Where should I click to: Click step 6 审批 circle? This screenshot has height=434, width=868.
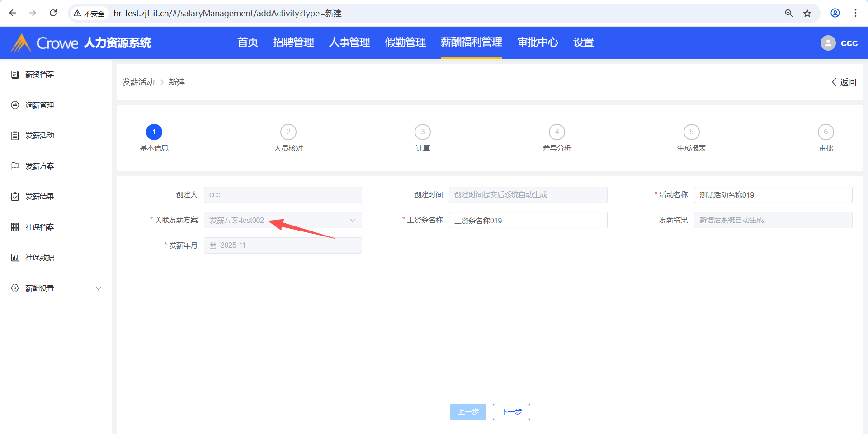[826, 132]
